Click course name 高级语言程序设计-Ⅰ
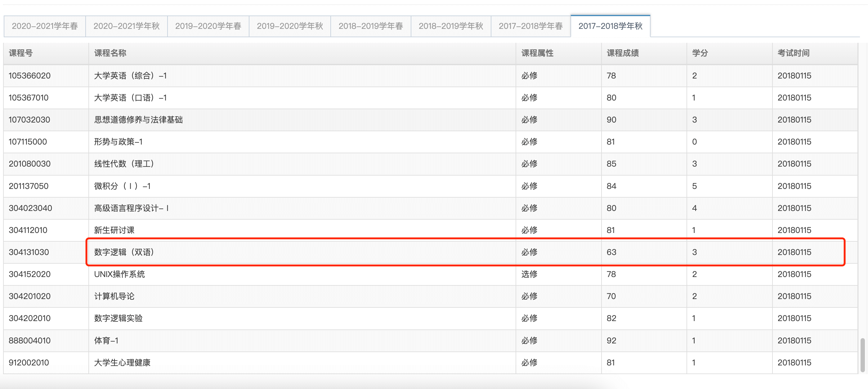Viewport: 868px width, 389px height. click(132, 208)
